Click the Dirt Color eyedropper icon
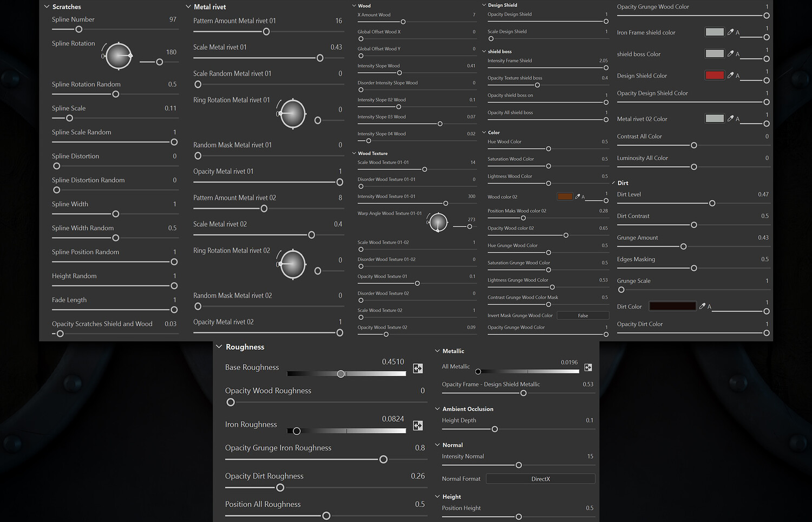The image size is (812, 522). [x=702, y=306]
